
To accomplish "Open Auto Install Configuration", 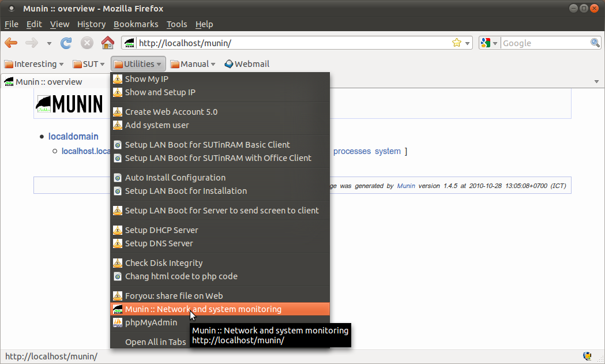I will click(x=220, y=178).
